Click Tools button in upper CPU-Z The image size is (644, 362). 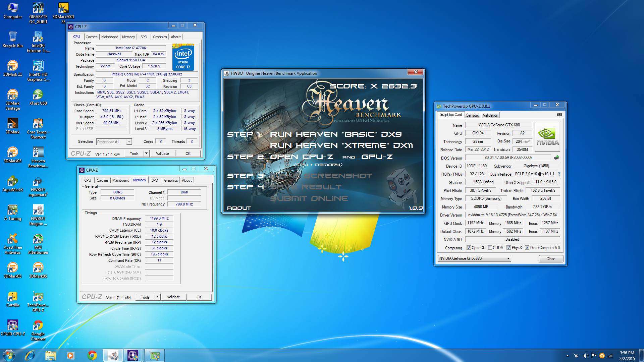click(134, 154)
